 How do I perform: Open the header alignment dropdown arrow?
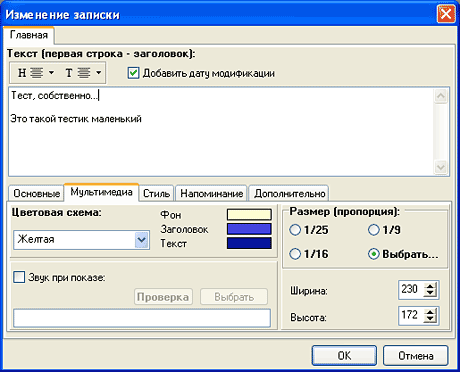51,72
